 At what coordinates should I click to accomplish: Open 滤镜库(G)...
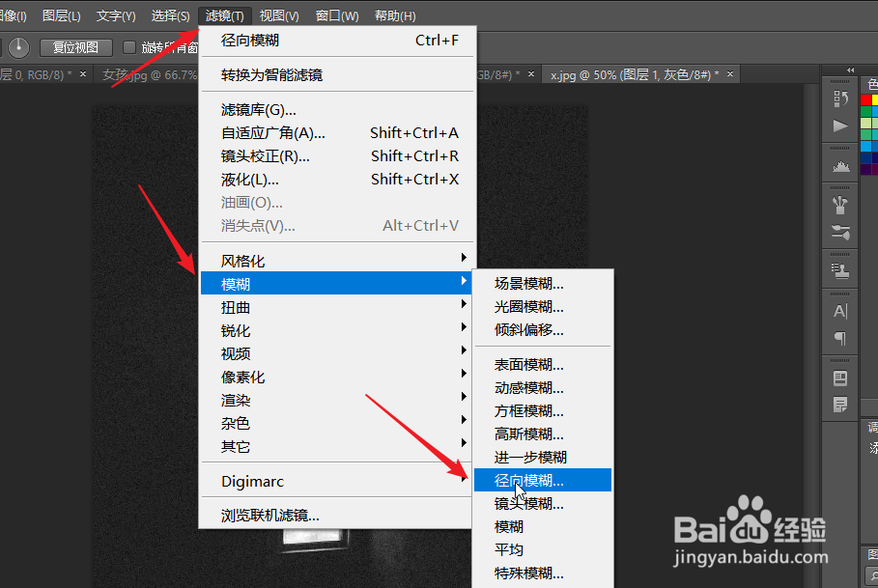pyautogui.click(x=338, y=110)
